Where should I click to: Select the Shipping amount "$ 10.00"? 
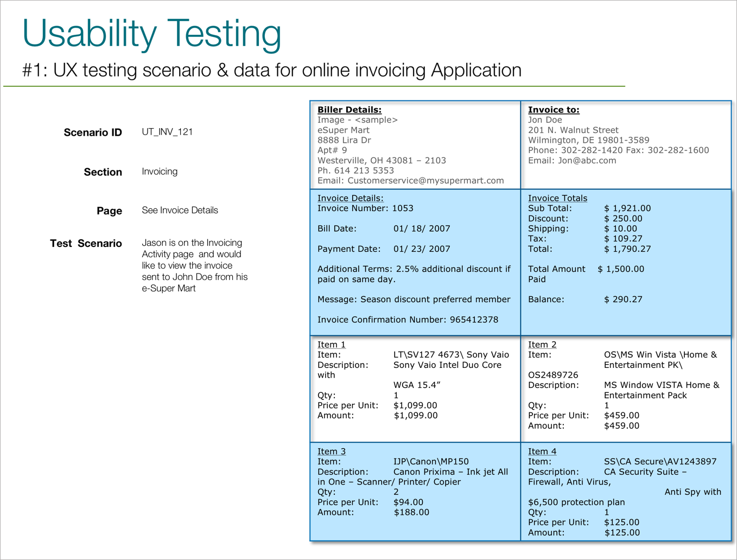coord(620,228)
